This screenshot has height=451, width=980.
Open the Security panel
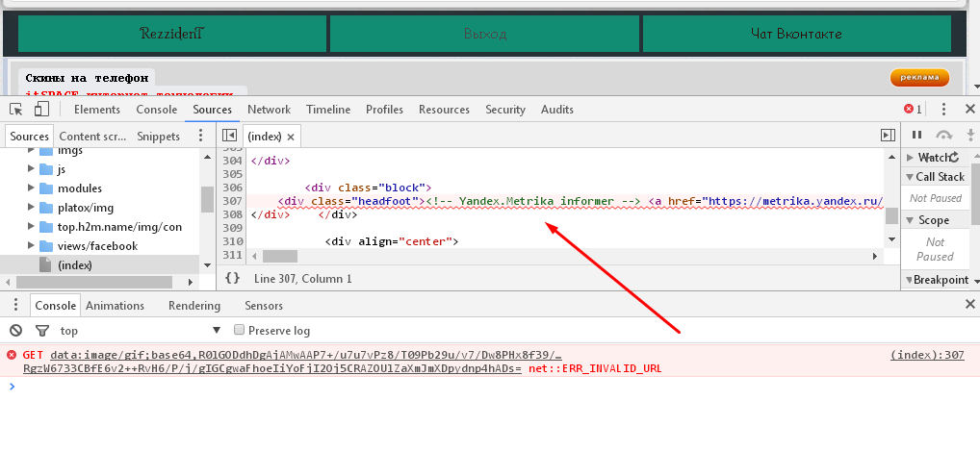(x=505, y=110)
